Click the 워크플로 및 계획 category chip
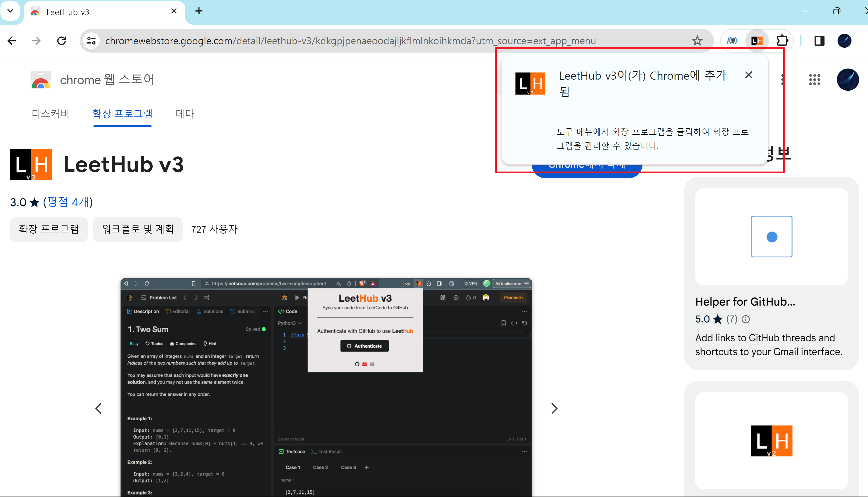Image resolution: width=868 pixels, height=497 pixels. pos(138,229)
